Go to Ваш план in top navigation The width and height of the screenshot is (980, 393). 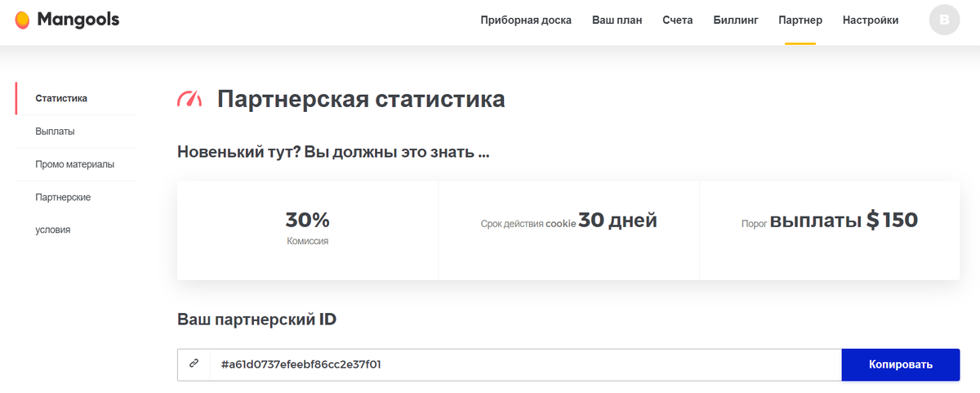click(x=617, y=20)
